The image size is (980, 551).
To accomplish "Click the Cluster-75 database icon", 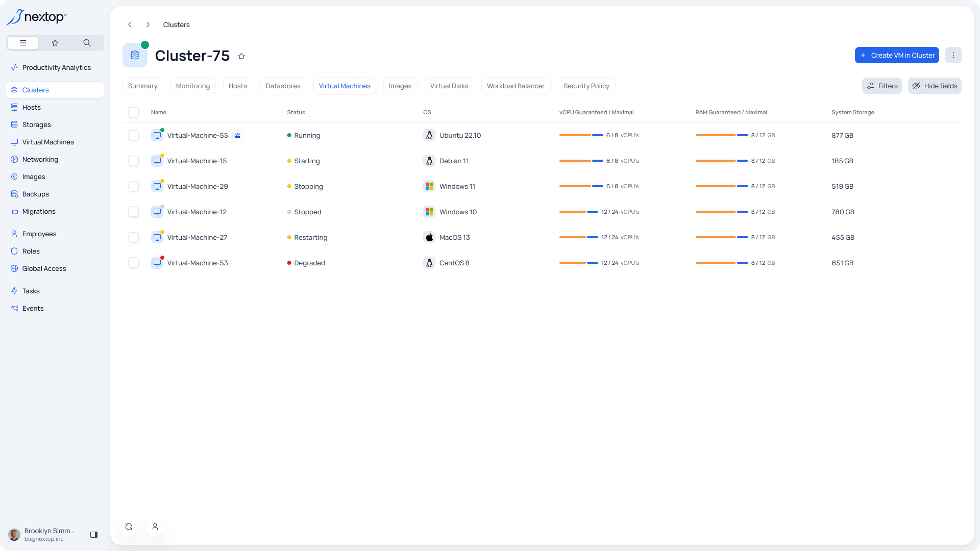I will click(135, 55).
